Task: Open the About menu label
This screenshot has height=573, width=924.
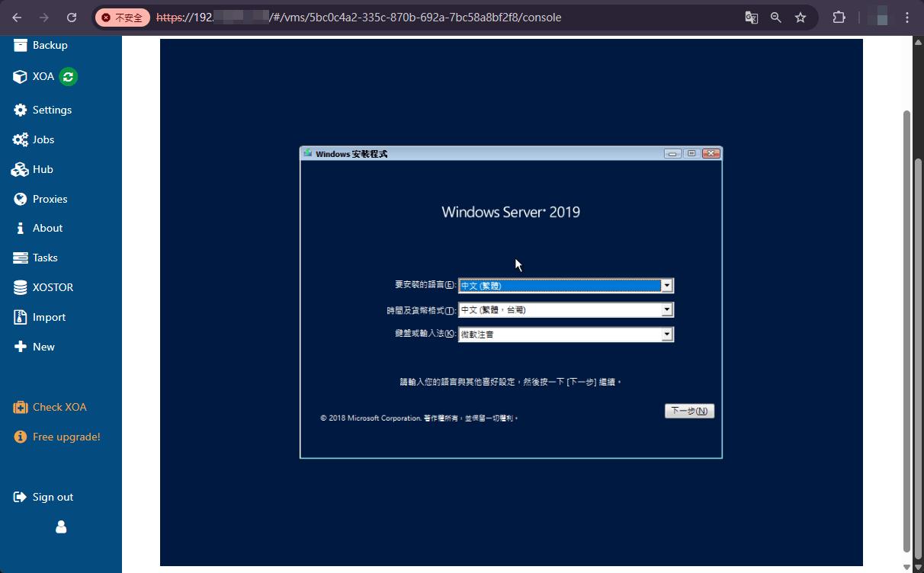Action: tap(47, 228)
